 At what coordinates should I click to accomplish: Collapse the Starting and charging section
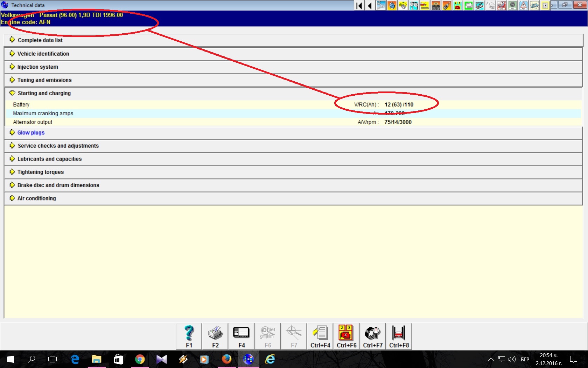pos(44,93)
